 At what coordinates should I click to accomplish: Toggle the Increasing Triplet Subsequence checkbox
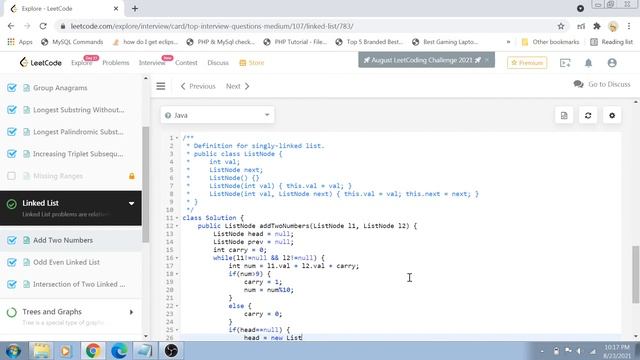point(12,154)
